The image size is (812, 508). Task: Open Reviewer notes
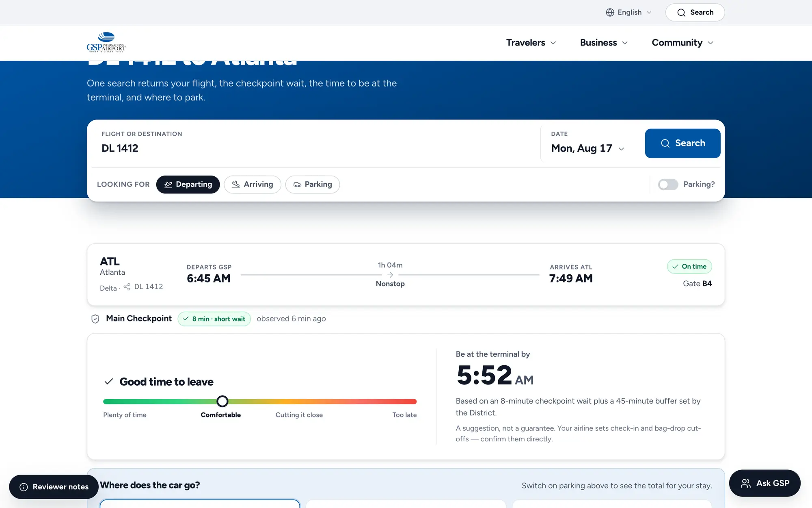point(54,487)
